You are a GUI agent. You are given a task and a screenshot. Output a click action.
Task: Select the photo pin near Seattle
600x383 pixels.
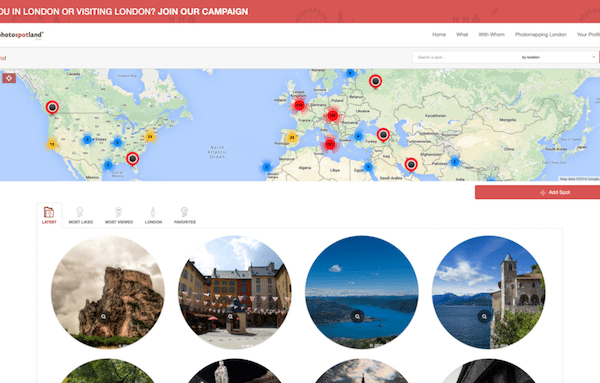[x=52, y=108]
